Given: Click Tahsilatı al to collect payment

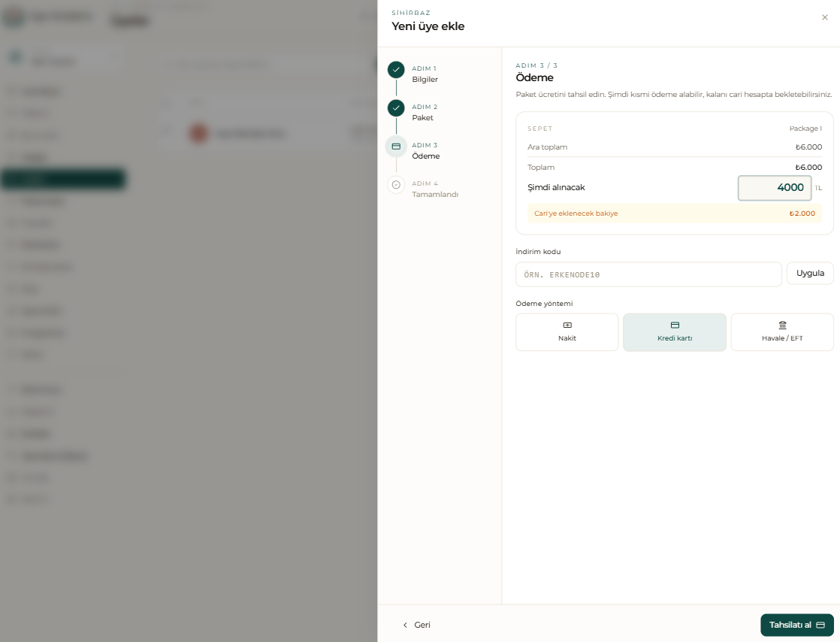Looking at the screenshot, I should tap(796, 625).
